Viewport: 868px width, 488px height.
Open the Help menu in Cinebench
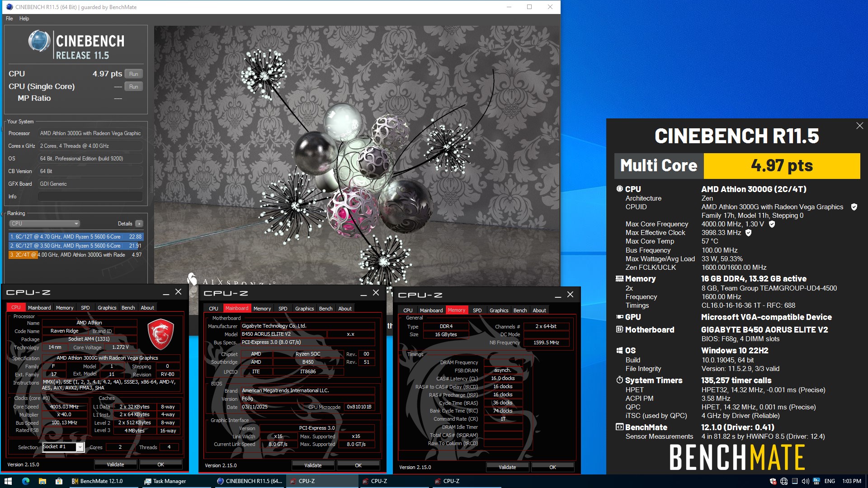pyautogui.click(x=24, y=19)
